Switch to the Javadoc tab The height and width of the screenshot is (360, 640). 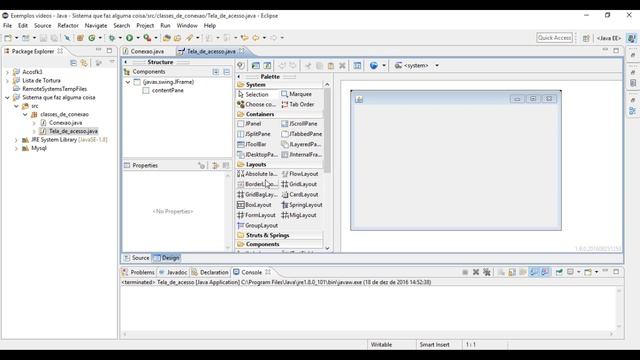pos(173,272)
